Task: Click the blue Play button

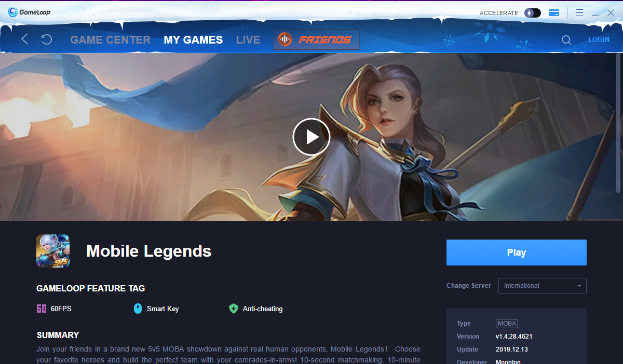Action: pyautogui.click(x=517, y=253)
